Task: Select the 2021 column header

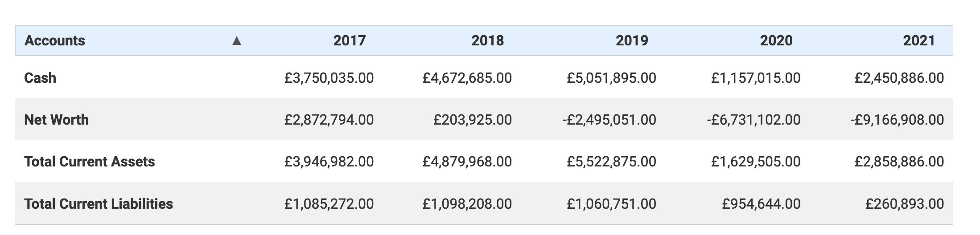Action: pos(919,41)
